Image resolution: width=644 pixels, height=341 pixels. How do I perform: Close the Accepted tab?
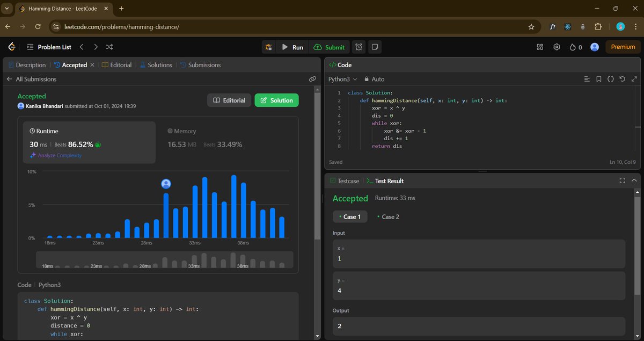click(92, 65)
